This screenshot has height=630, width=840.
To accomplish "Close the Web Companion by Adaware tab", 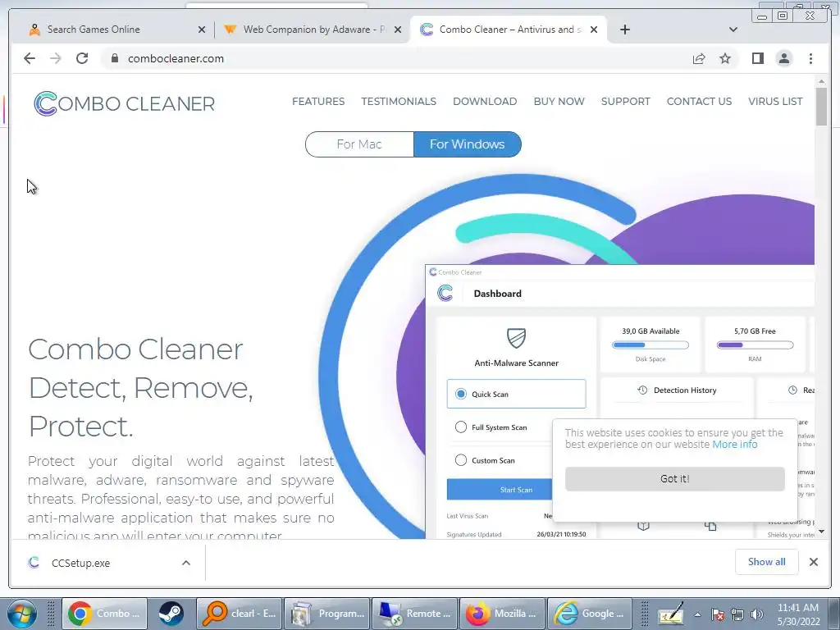I will [398, 30].
